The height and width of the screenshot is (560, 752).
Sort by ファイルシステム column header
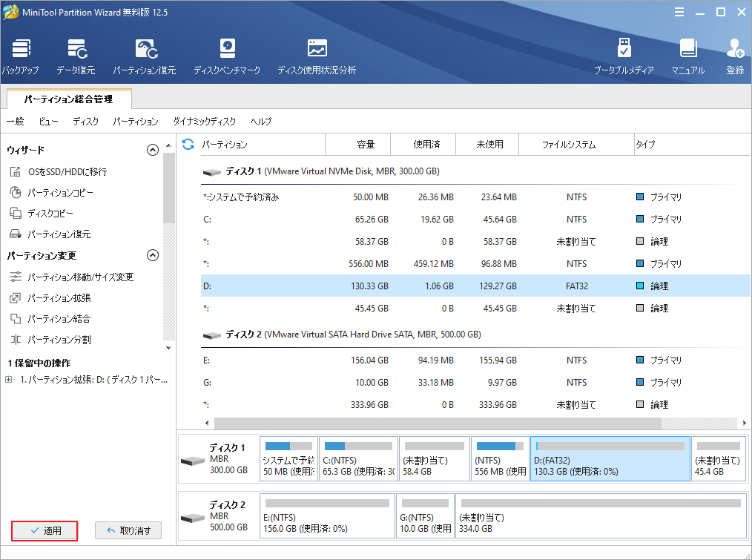tap(576, 145)
